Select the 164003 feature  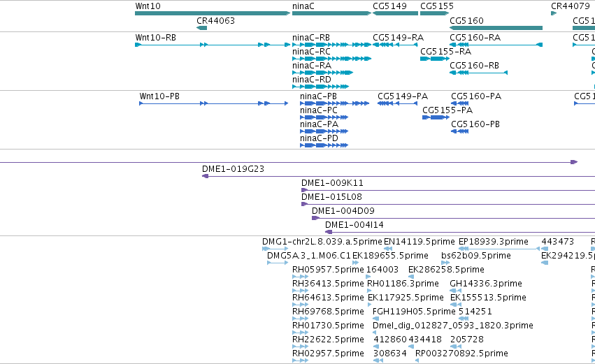[368, 277]
